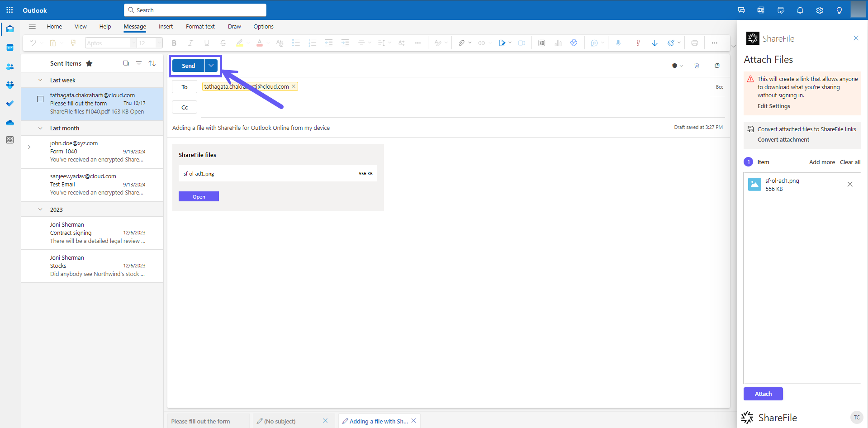Open the Format text tab

coord(200,26)
